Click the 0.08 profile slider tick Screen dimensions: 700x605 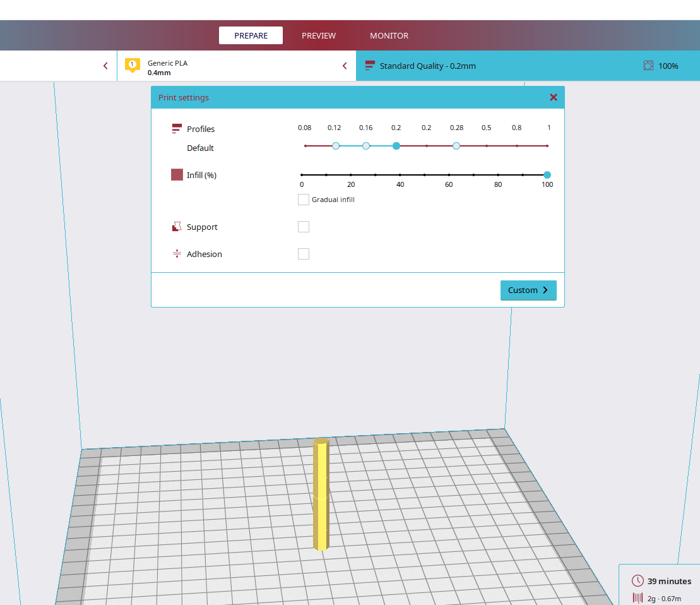point(306,146)
